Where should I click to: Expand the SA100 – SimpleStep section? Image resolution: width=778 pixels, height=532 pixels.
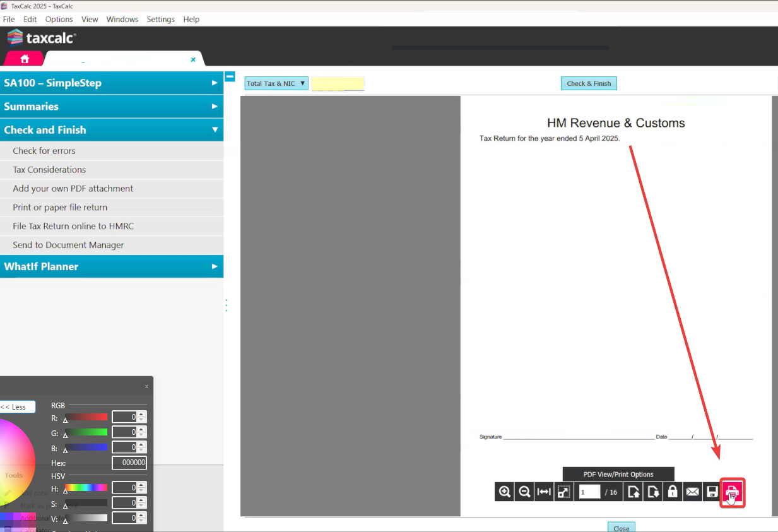(x=111, y=83)
